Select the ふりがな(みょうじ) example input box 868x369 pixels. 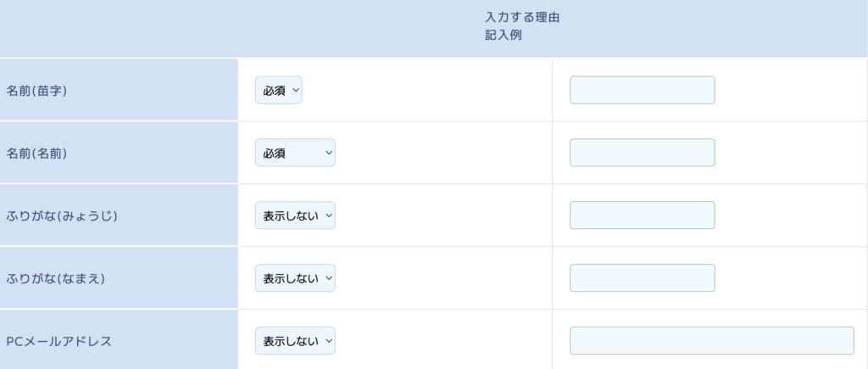(x=642, y=215)
